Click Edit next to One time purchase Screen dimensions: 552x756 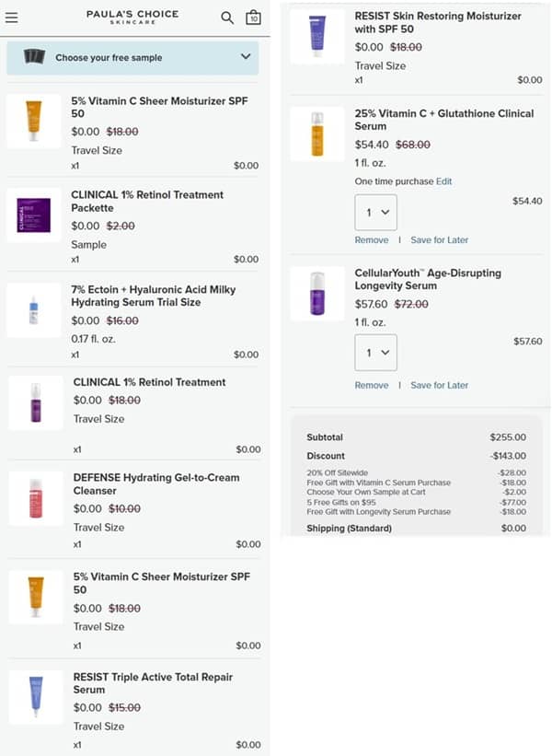pyautogui.click(x=443, y=181)
